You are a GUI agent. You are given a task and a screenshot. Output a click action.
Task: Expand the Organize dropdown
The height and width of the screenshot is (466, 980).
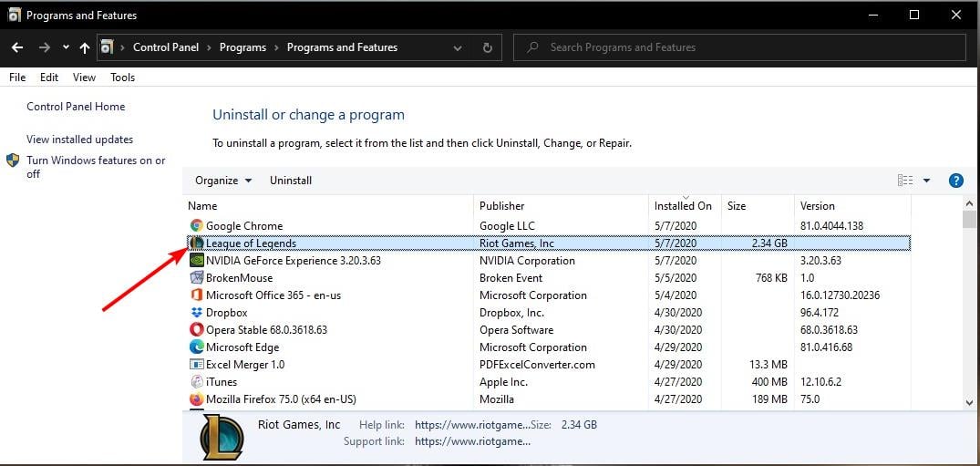[x=223, y=181]
